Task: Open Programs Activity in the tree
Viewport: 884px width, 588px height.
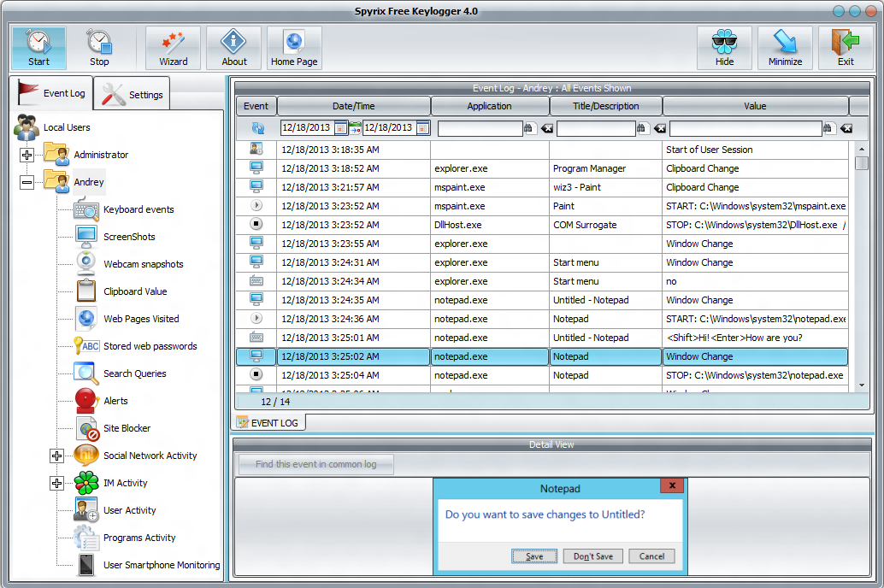Action: click(139, 538)
